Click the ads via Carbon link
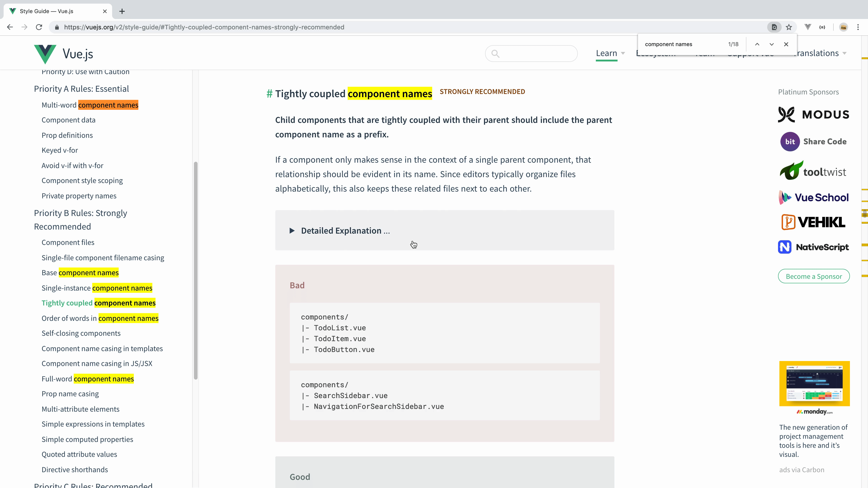Image resolution: width=868 pixels, height=488 pixels. click(802, 470)
